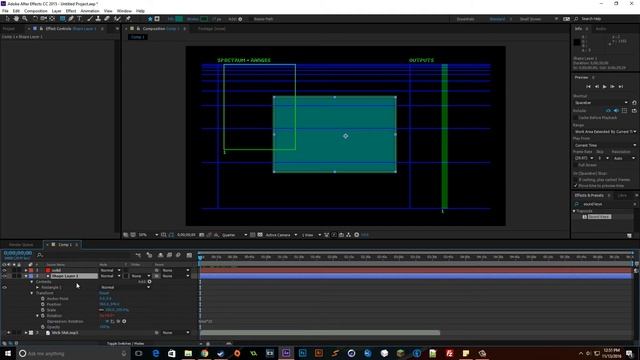
Task: Select the Puppet Pin tool
Action: pyautogui.click(x=128, y=19)
